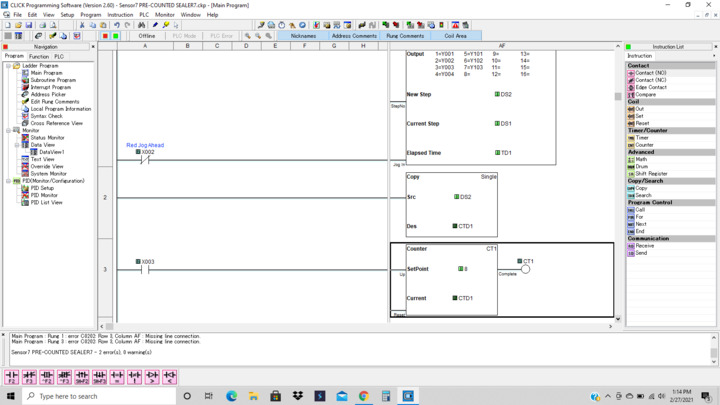
Task: Collapse the PID Monitor/Configuration node
Action: coord(9,181)
